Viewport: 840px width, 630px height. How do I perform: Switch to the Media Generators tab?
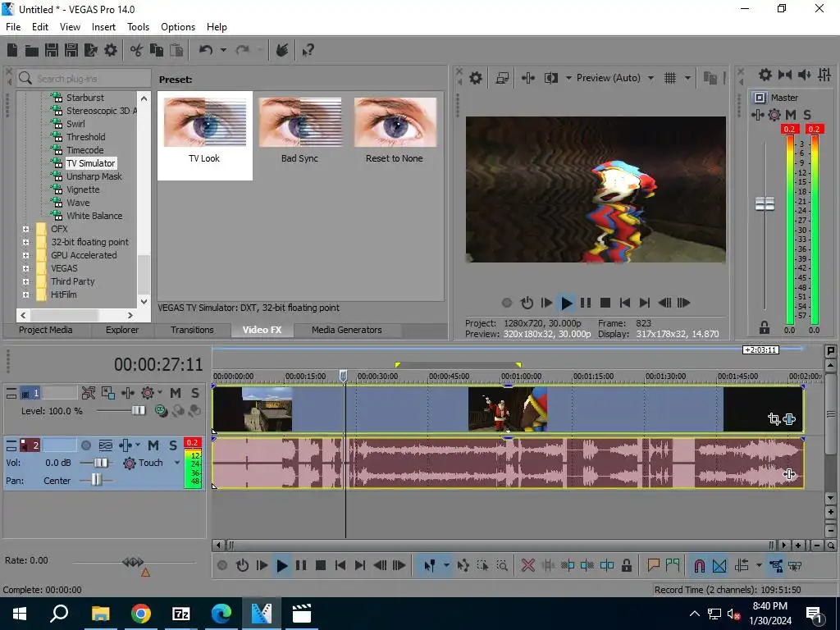(x=347, y=330)
